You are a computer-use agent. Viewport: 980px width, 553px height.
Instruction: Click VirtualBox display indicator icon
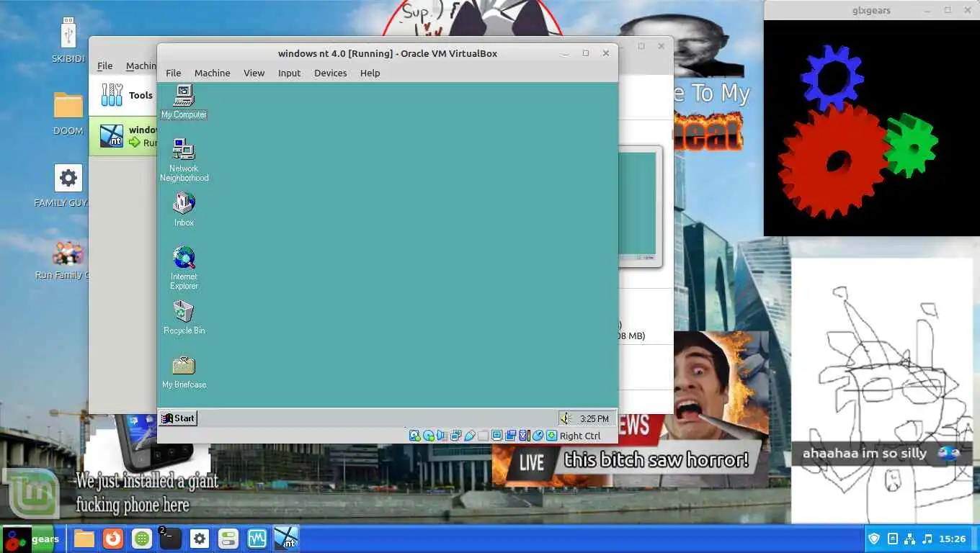(x=496, y=436)
